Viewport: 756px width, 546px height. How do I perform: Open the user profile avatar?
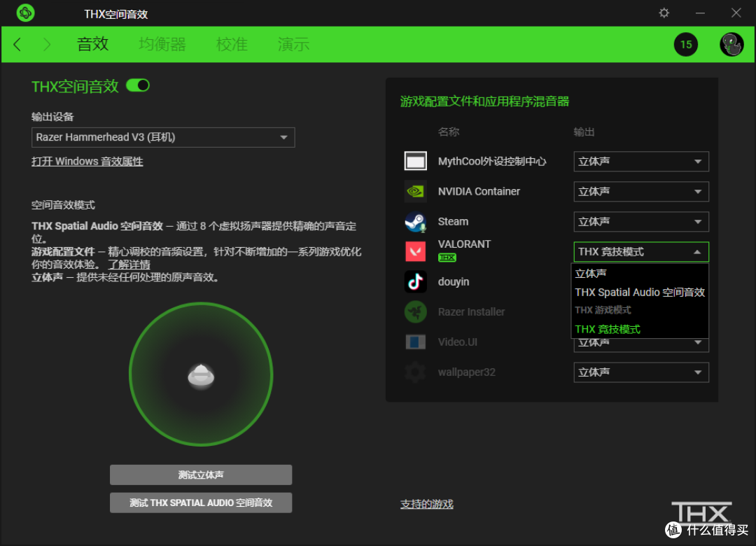tap(731, 44)
